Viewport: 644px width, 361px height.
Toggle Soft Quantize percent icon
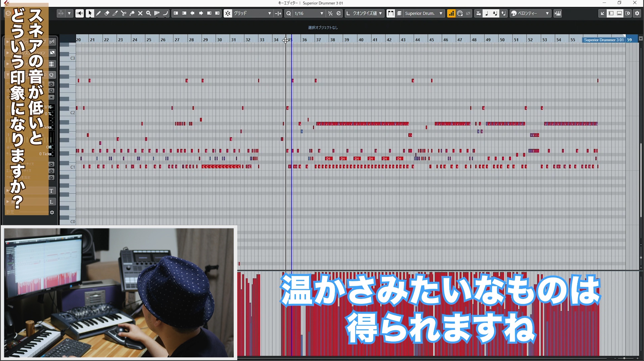tap(330, 13)
